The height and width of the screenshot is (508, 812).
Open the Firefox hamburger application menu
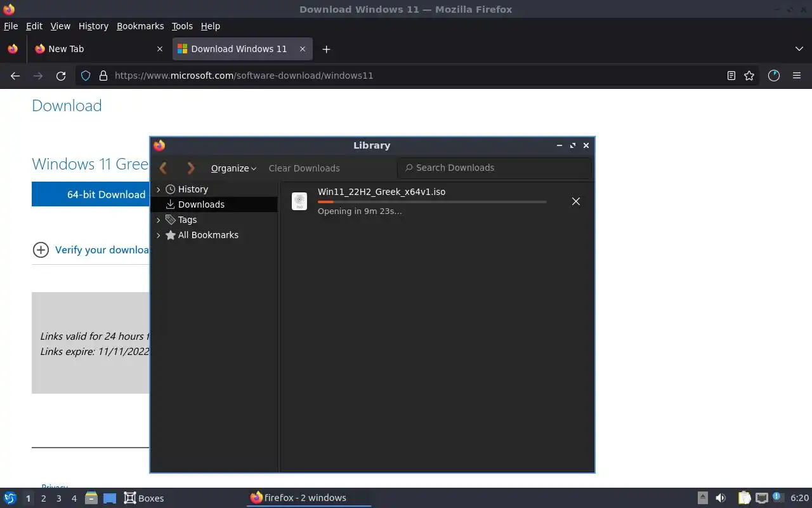point(797,76)
